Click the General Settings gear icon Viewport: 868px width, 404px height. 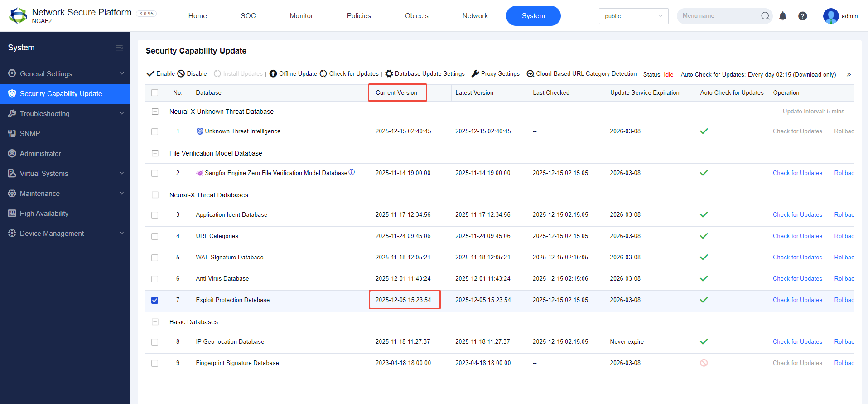[x=12, y=73]
